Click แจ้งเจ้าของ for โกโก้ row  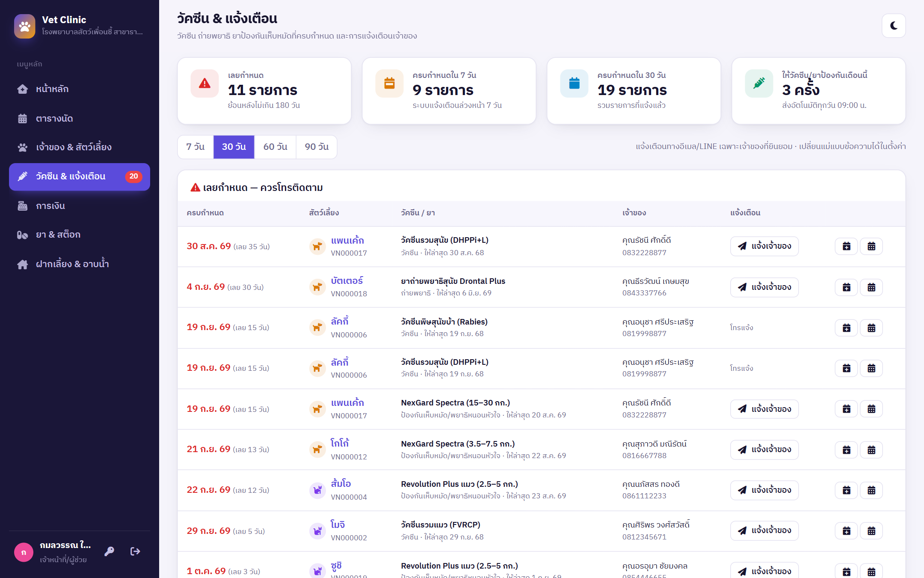point(764,450)
